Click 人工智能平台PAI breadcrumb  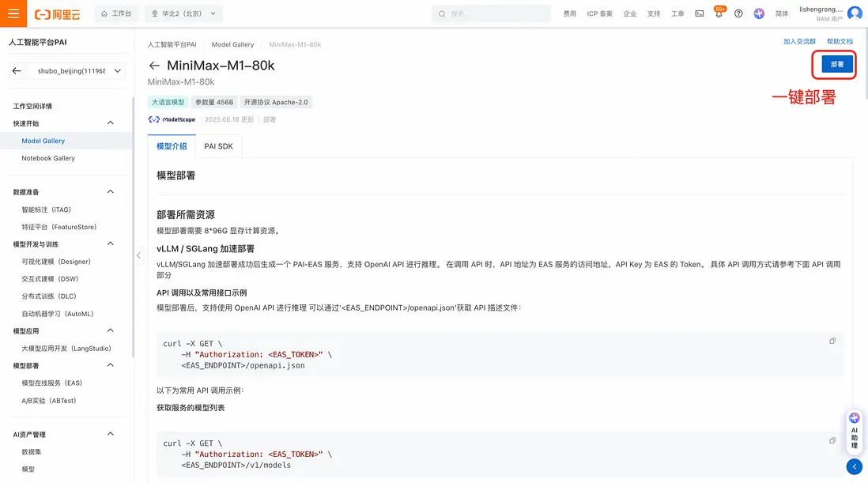[x=172, y=44]
